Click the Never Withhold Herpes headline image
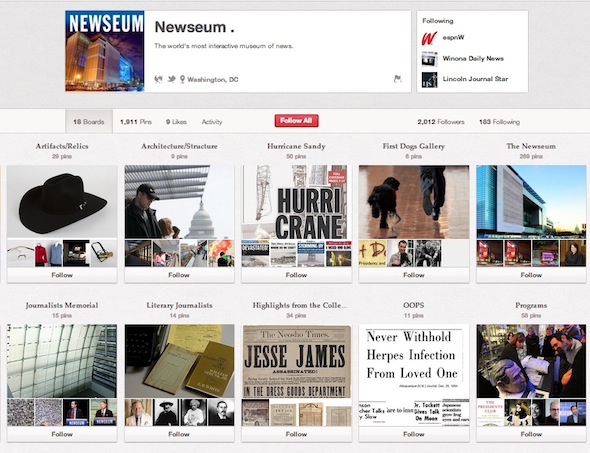 [x=414, y=361]
